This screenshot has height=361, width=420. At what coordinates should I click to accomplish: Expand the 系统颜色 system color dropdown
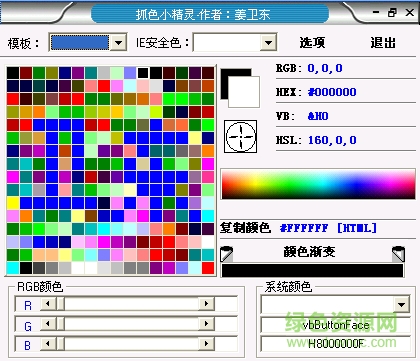coord(402,304)
